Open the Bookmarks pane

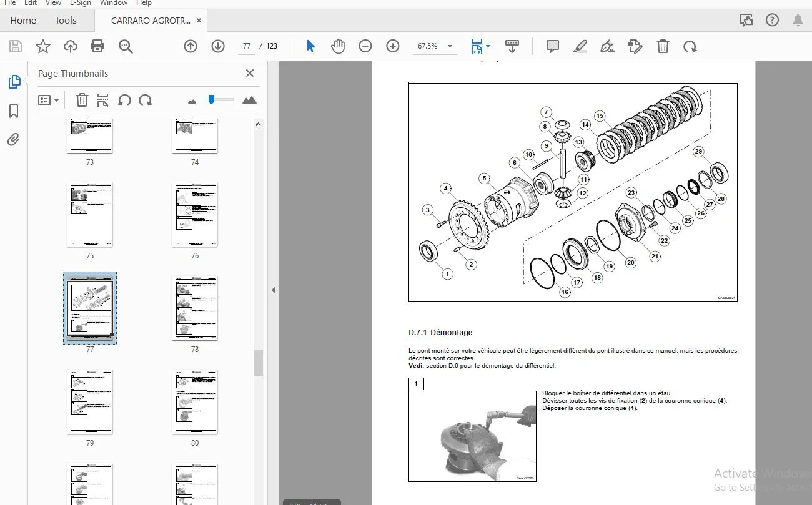(14, 111)
